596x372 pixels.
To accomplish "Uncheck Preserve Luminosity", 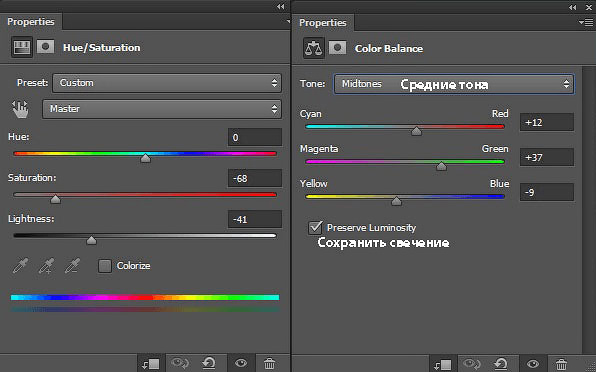I will pos(315,228).
